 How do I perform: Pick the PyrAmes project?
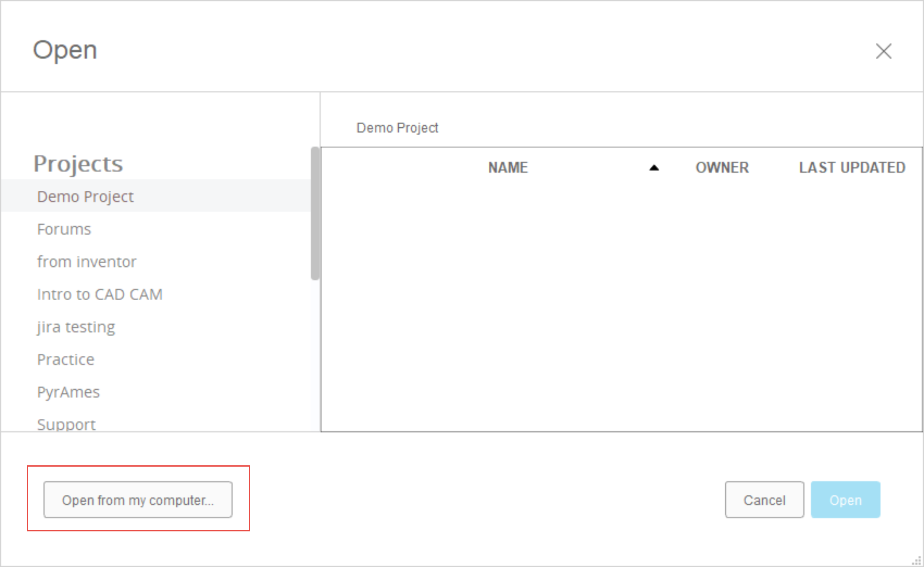(68, 392)
